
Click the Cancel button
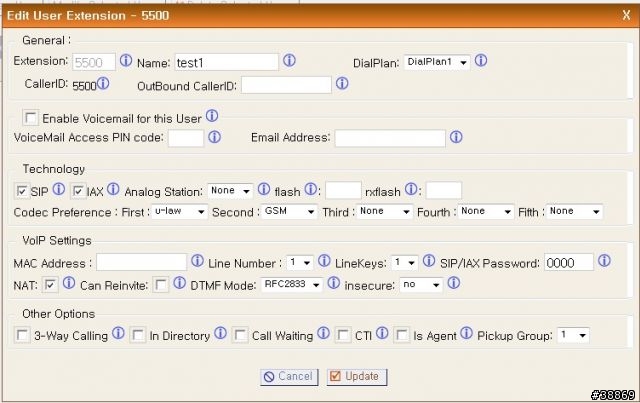pyautogui.click(x=289, y=376)
